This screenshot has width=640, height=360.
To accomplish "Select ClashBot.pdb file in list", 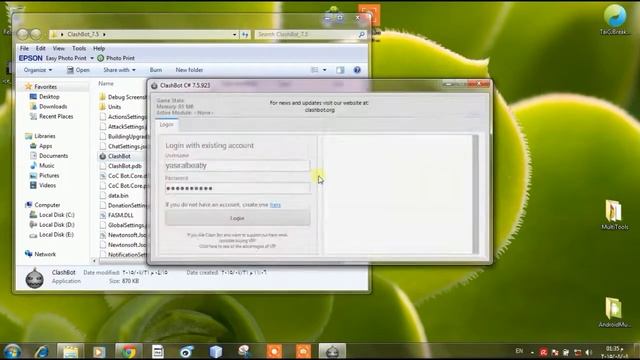I will [124, 166].
